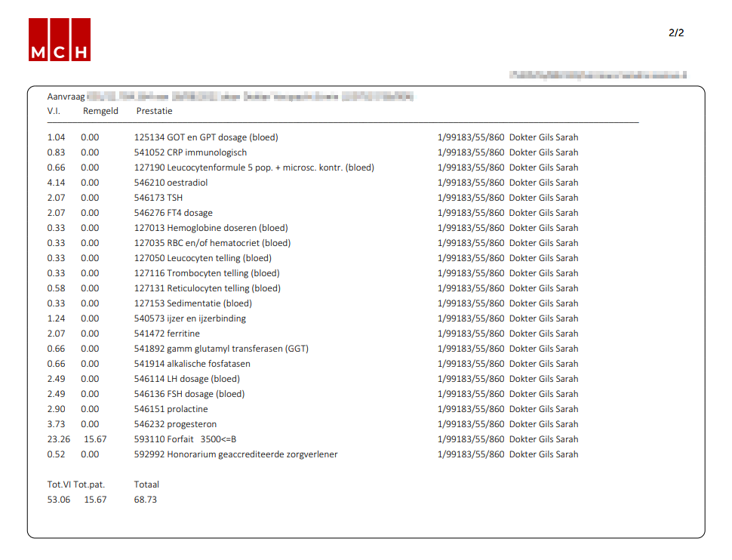Image resolution: width=732 pixels, height=560 pixels.
Task: Click the V.I. column header
Action: pyautogui.click(x=54, y=110)
